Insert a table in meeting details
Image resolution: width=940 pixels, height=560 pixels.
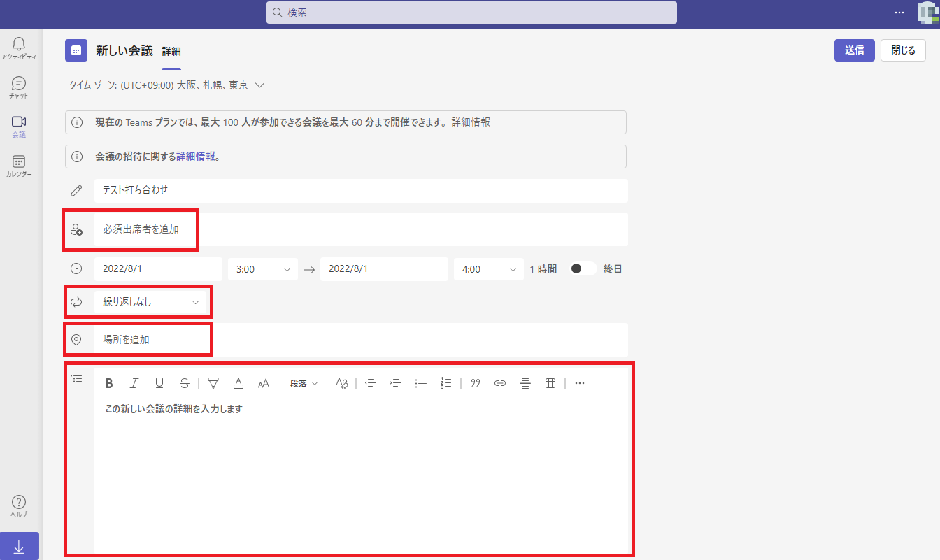[550, 383]
